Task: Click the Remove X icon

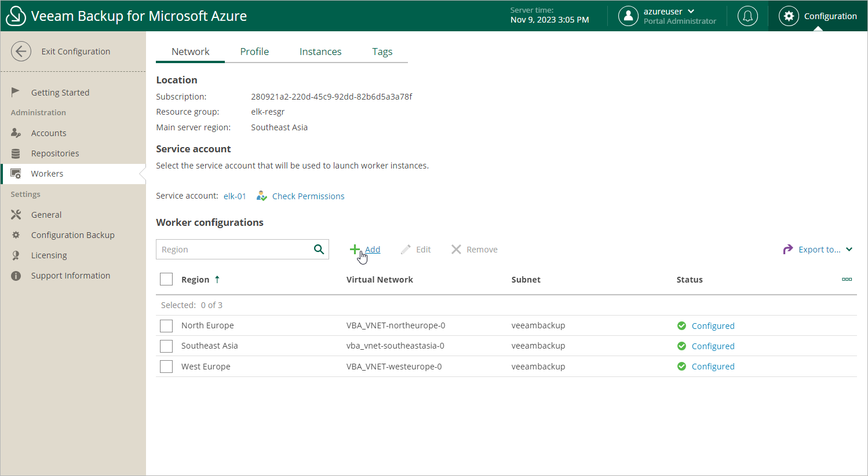Action: coord(456,249)
